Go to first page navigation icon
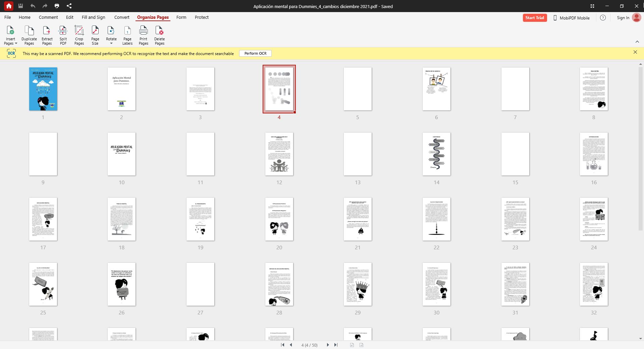Viewport: 644px width, 349px height. point(282,345)
